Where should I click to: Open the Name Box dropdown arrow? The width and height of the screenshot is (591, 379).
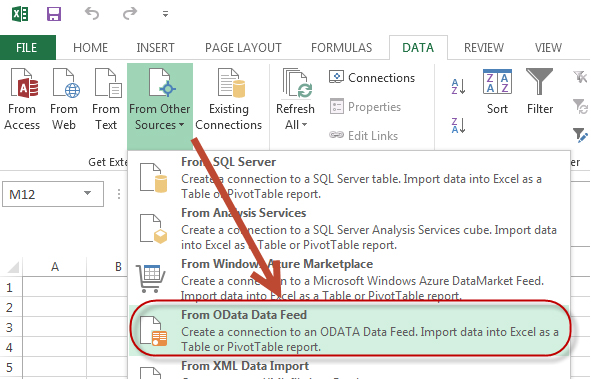[x=87, y=193]
